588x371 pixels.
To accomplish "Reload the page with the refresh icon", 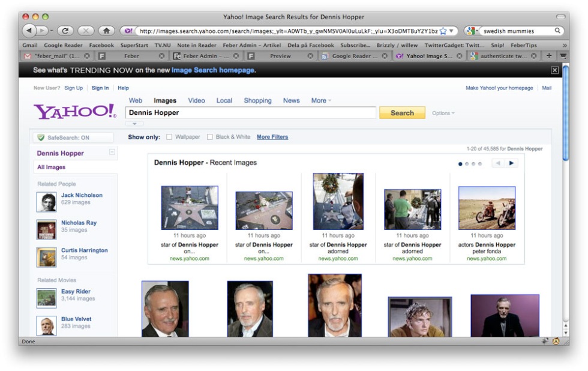I will pyautogui.click(x=65, y=31).
